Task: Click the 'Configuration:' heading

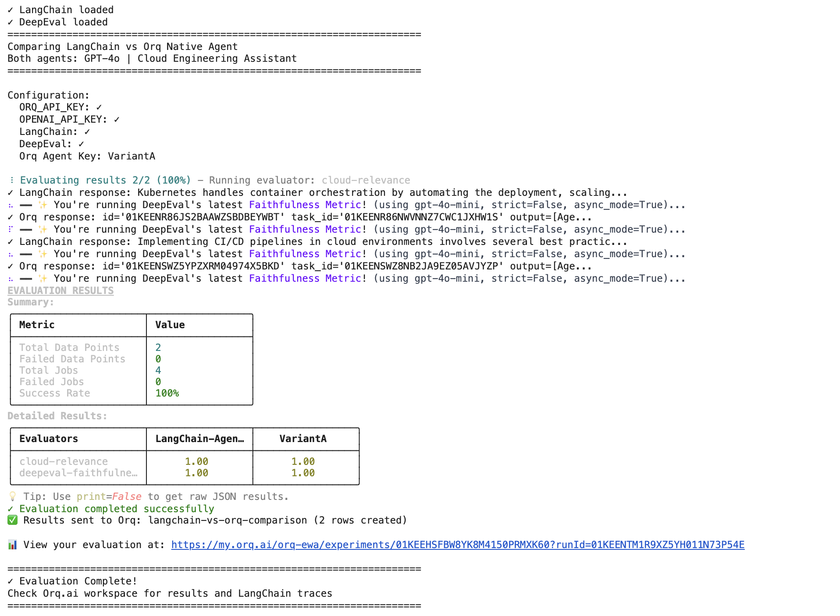Action: (x=49, y=95)
